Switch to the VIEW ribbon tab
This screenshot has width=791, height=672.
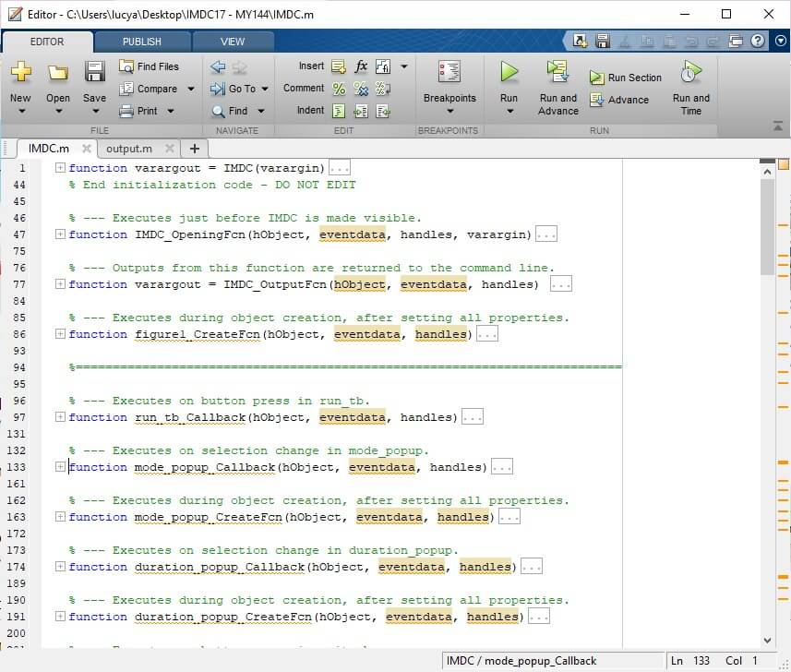click(233, 42)
